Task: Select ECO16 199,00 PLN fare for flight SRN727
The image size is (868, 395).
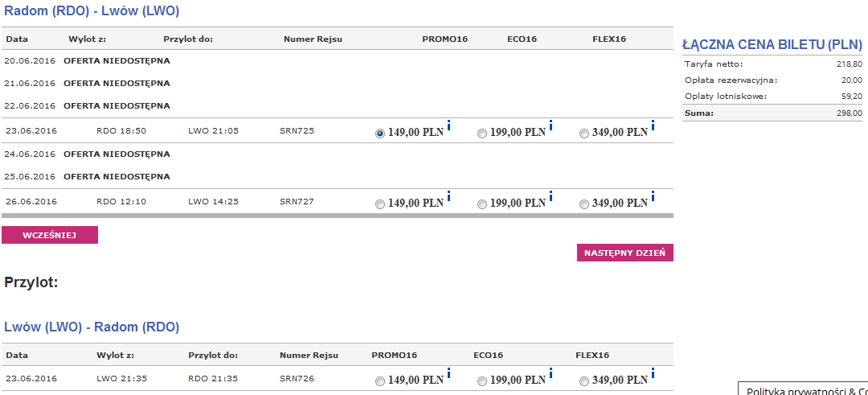Action: pos(481,204)
